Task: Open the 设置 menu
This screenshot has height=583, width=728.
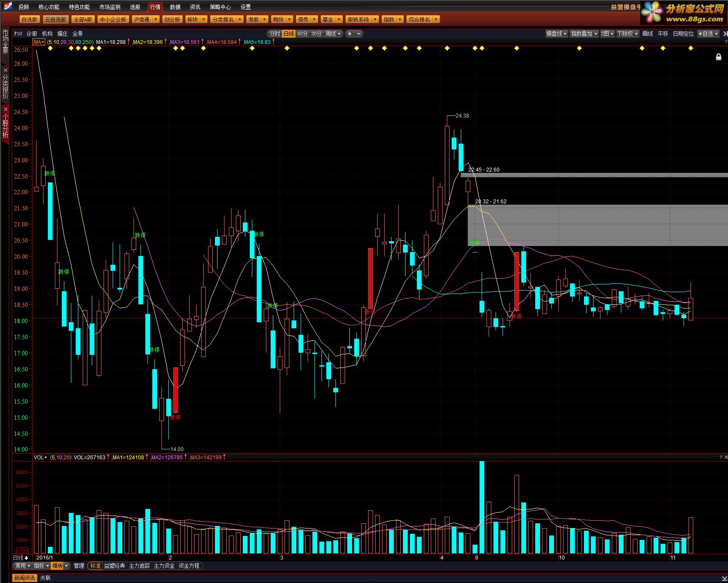Action: [x=245, y=7]
